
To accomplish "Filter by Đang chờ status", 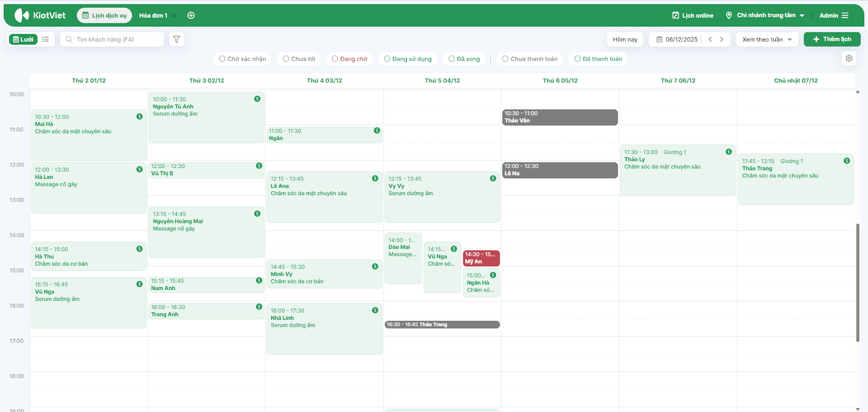I will [x=349, y=59].
